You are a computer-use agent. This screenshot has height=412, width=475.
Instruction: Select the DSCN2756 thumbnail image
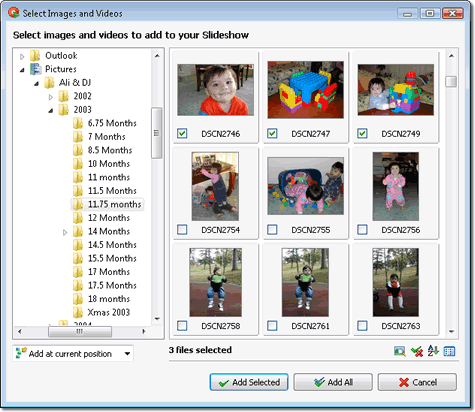pyautogui.click(x=396, y=187)
